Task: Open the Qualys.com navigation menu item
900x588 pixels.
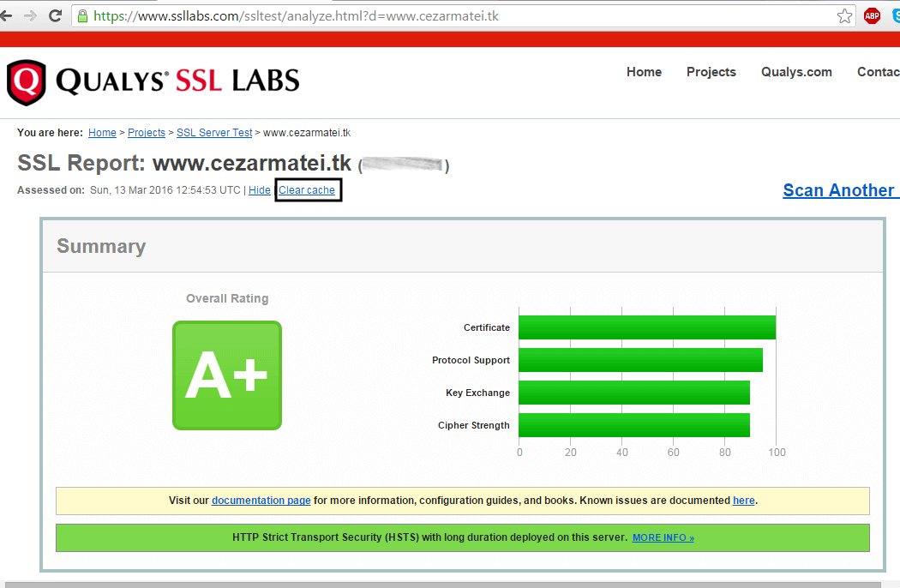Action: click(796, 72)
